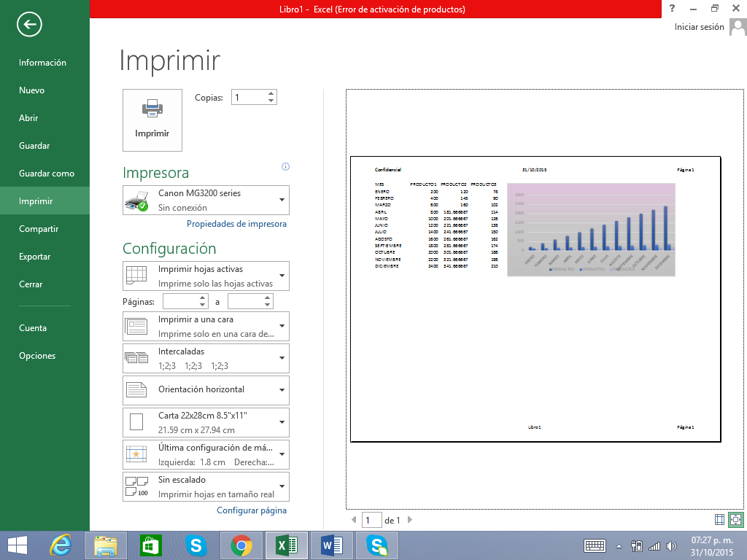The height and width of the screenshot is (560, 747).
Task: Open the Guardar como menu item
Action: coord(47,174)
